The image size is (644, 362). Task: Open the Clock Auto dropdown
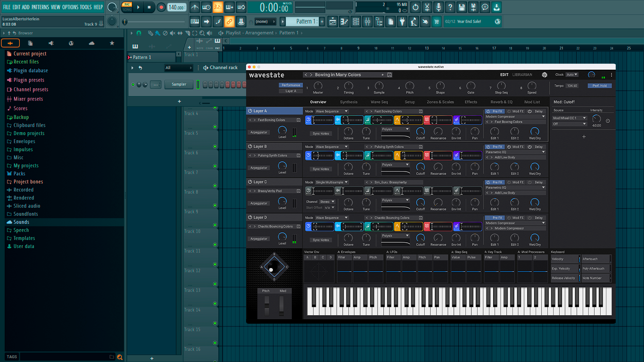(572, 74)
